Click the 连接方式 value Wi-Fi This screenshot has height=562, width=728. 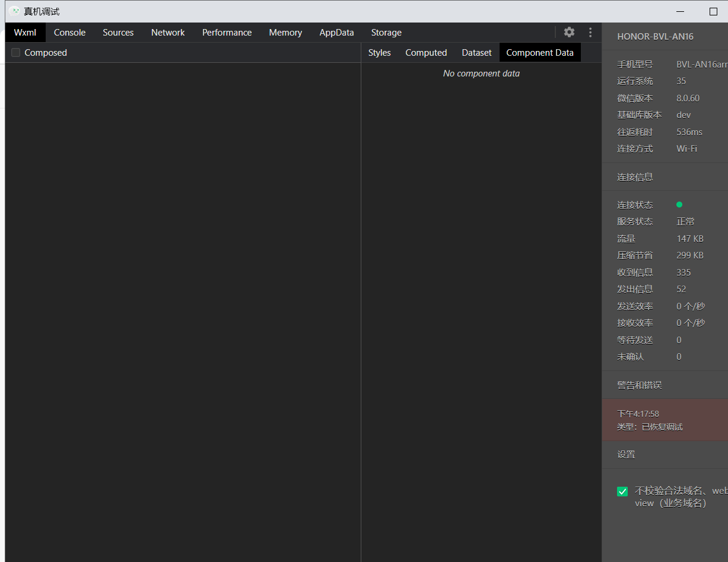coord(687,149)
